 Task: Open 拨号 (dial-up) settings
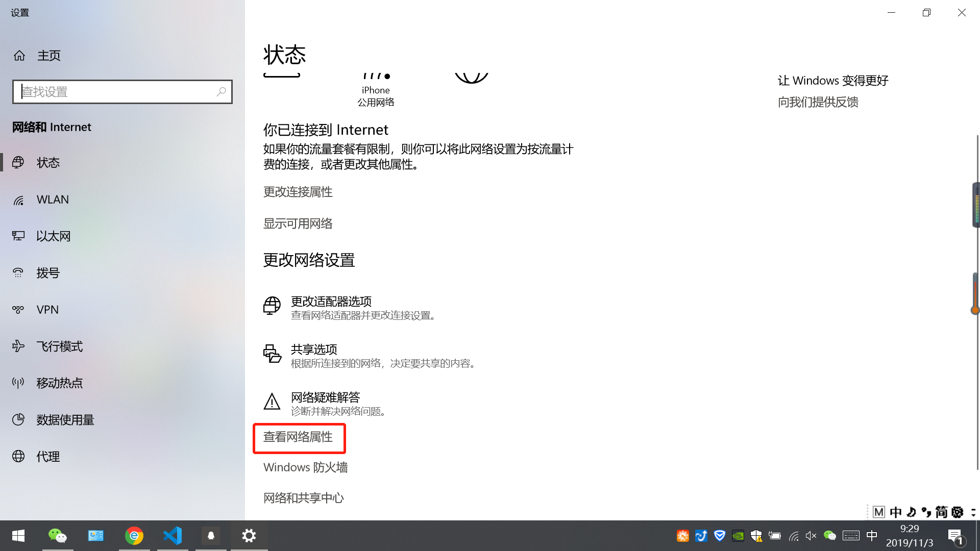tap(48, 272)
